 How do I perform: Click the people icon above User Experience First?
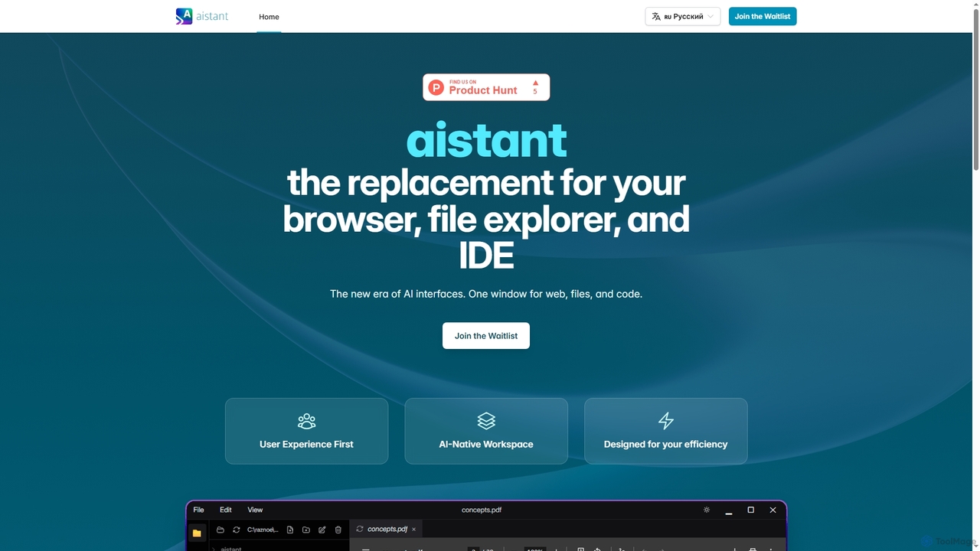click(x=306, y=421)
